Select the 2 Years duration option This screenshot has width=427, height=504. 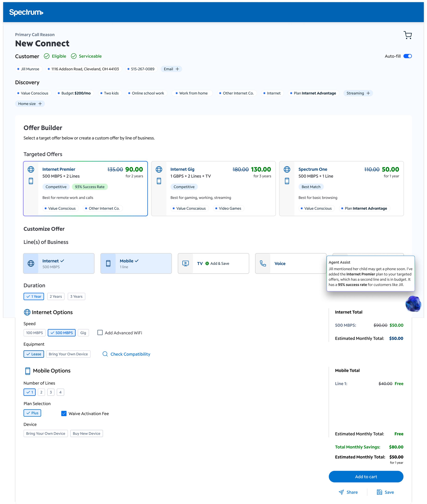click(x=56, y=296)
